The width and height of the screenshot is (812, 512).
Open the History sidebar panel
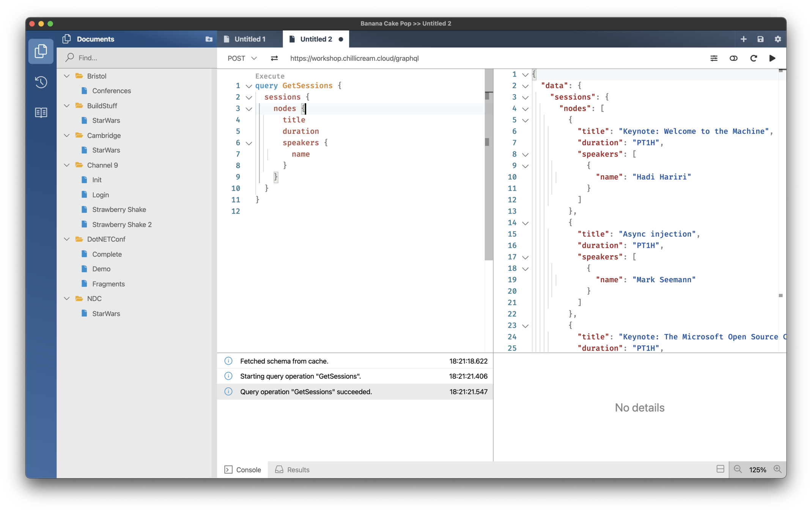[x=41, y=82]
